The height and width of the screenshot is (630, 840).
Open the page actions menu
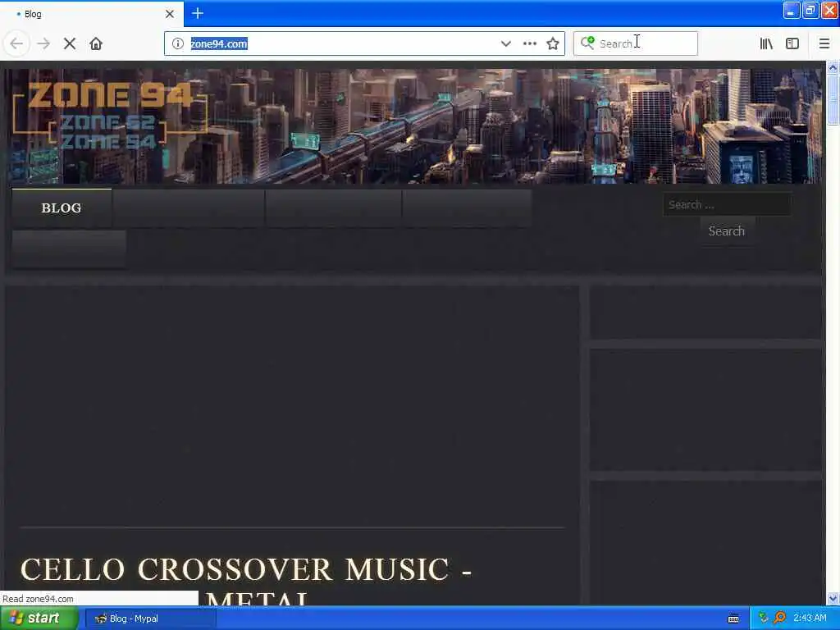click(x=529, y=43)
